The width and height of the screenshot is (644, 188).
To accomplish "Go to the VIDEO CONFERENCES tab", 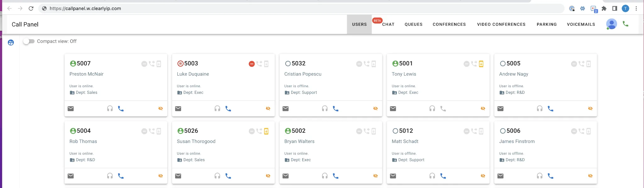I will [x=501, y=24].
